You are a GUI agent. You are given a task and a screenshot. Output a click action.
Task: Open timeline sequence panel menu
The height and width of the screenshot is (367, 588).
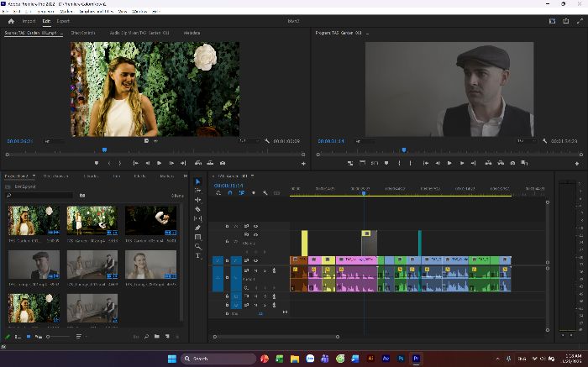click(x=252, y=176)
